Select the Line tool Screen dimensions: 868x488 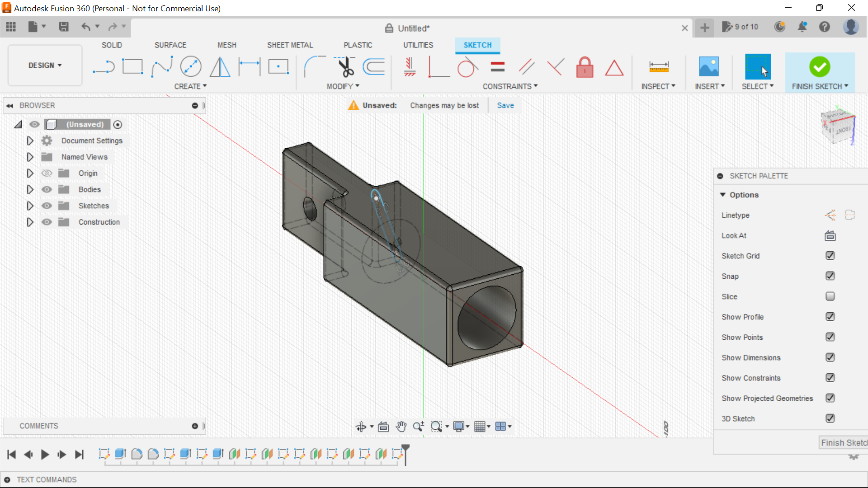click(104, 66)
